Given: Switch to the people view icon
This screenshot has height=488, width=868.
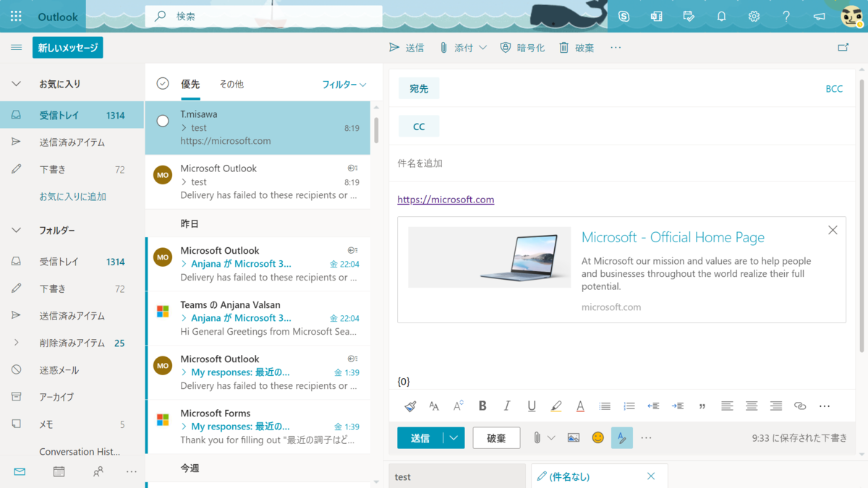Looking at the screenshot, I should (98, 471).
